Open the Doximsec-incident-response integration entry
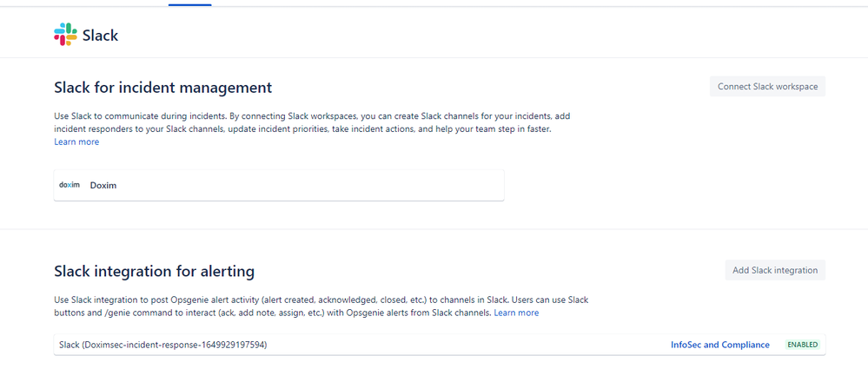This screenshot has height=382, width=868. pos(163,345)
